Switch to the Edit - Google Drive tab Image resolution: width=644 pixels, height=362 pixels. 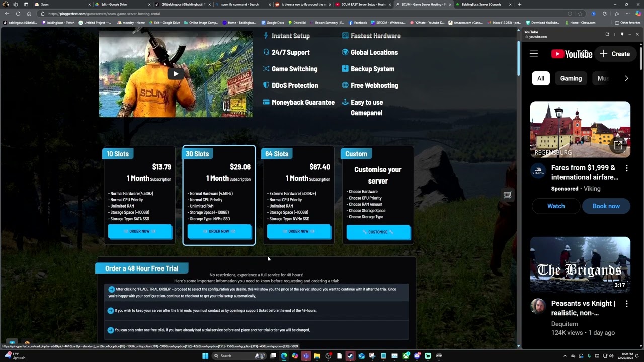click(123, 4)
